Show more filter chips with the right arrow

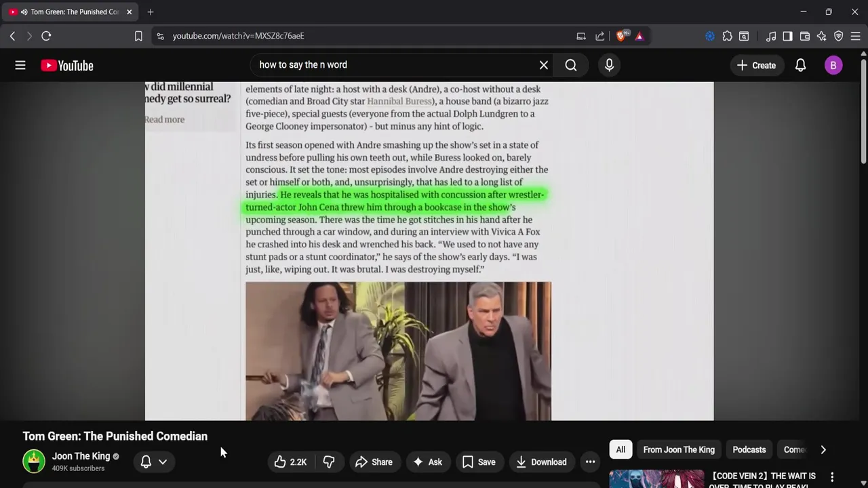click(x=823, y=449)
